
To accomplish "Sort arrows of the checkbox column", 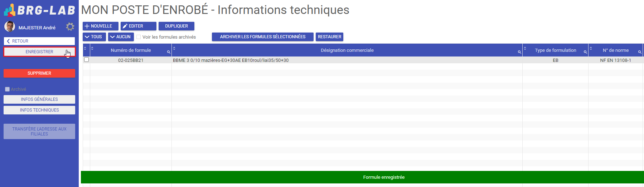I will [85, 48].
